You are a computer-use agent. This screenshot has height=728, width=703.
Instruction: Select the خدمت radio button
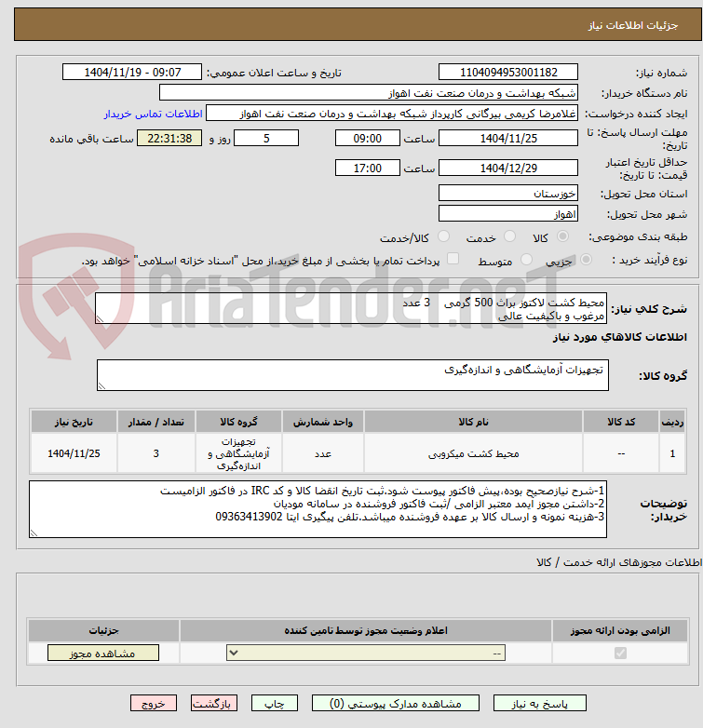pyautogui.click(x=509, y=236)
